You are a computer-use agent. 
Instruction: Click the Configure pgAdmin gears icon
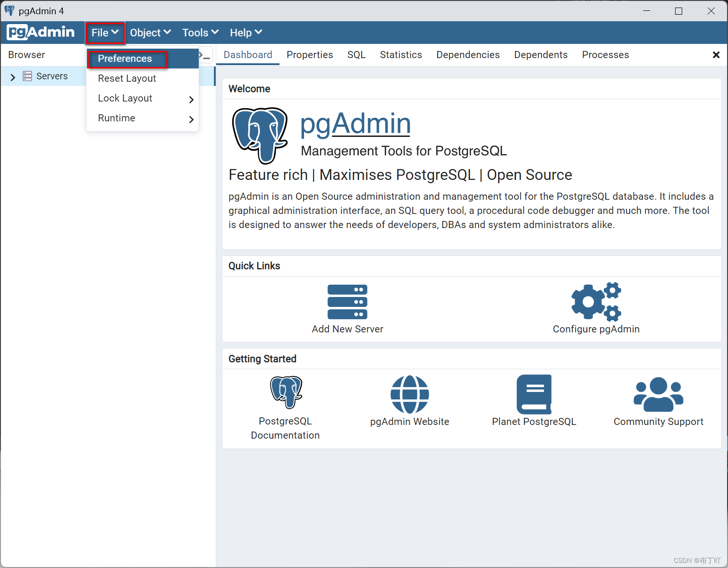coord(596,302)
